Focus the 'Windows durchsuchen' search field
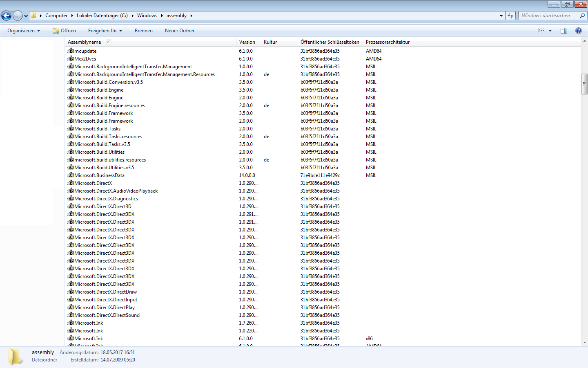Viewport: 588px width, 368px height. tap(549, 16)
